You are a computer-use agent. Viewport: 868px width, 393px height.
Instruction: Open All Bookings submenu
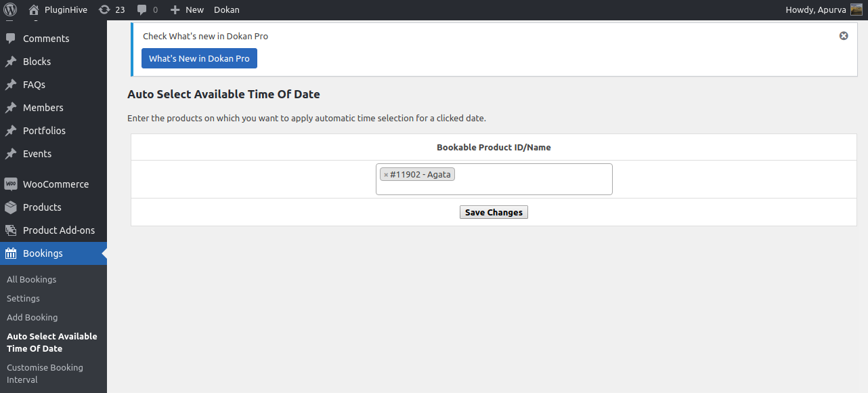coord(32,279)
